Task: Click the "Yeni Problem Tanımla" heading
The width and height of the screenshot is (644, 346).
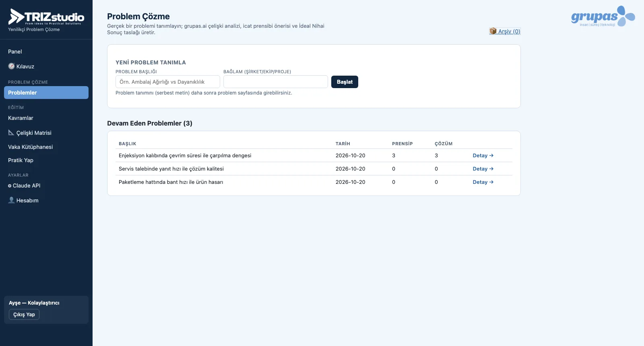Action: coord(151,62)
